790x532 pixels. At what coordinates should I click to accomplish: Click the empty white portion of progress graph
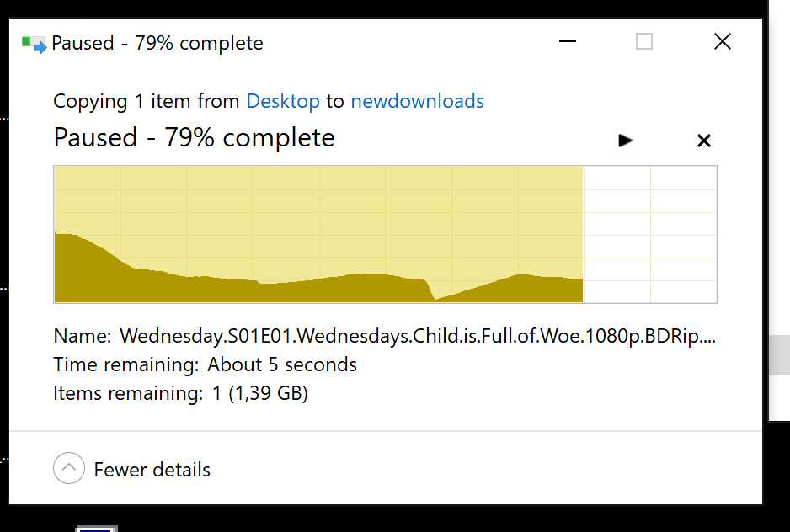(x=650, y=234)
